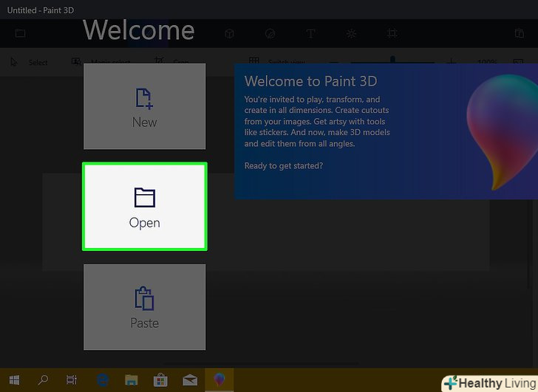538x392 pixels.
Task: Open taskbar Search magnifier
Action: point(43,379)
